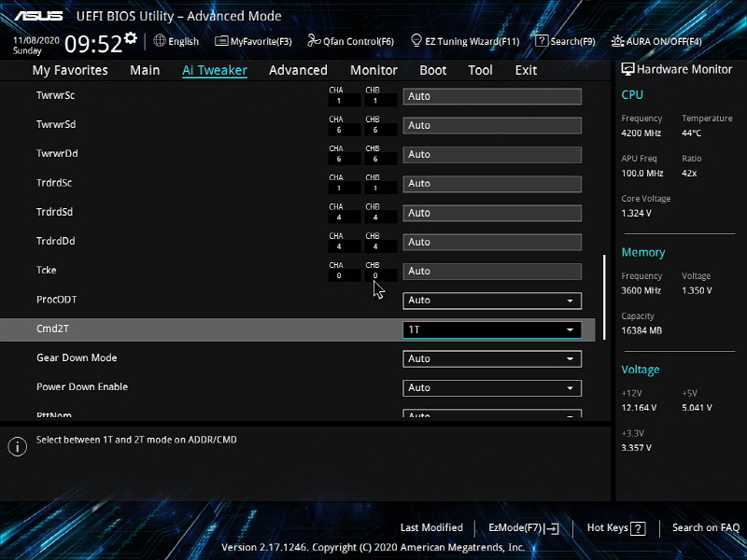
Task: Click the TwrwrSc Auto input field
Action: pyautogui.click(x=492, y=96)
